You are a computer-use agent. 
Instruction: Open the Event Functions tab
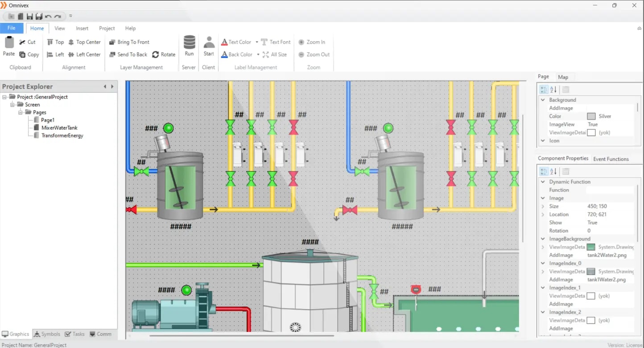coord(611,159)
